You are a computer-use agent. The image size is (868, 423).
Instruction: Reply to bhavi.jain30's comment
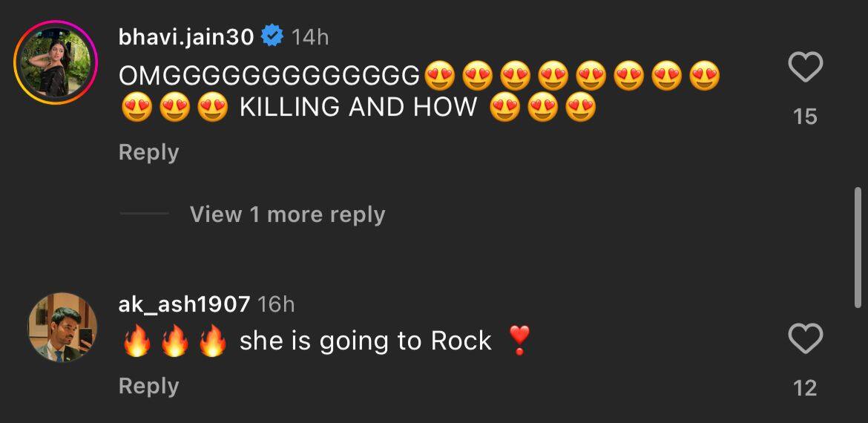[x=148, y=152]
